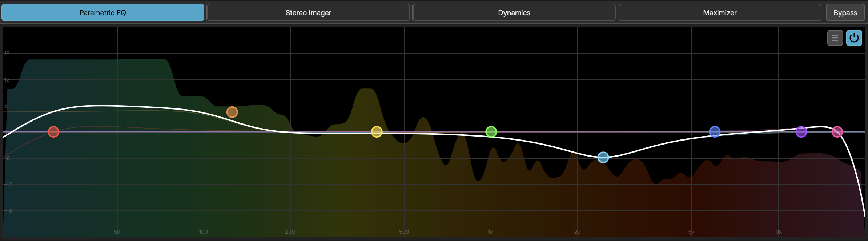Select the yellow EQ band node
The height and width of the screenshot is (241, 868).
point(377,132)
